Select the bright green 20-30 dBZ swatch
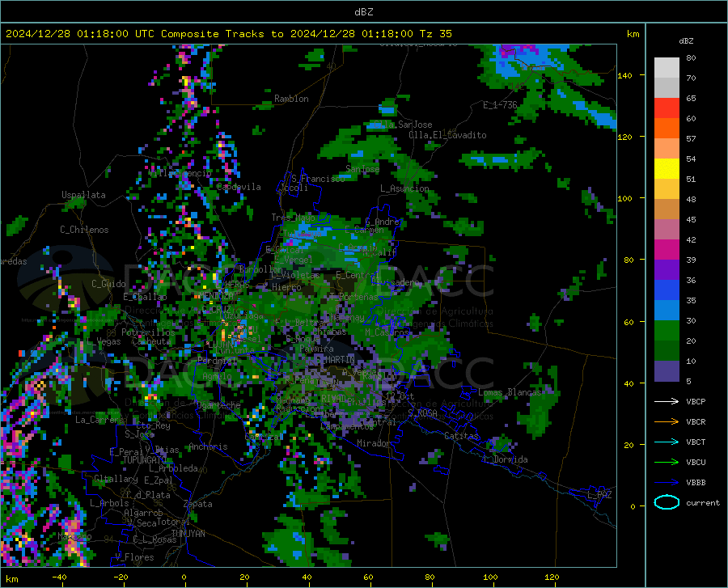This screenshot has width=728, height=588. (667, 331)
